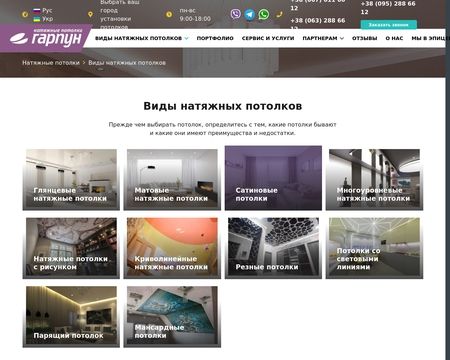
Task: Open Мансардные потолки card
Action: click(172, 317)
